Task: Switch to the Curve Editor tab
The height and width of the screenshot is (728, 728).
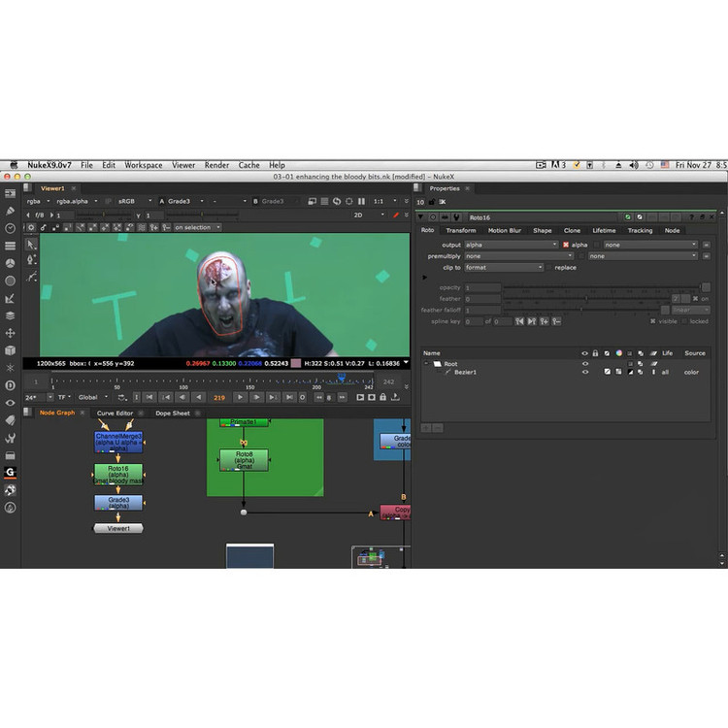Action: (115, 413)
